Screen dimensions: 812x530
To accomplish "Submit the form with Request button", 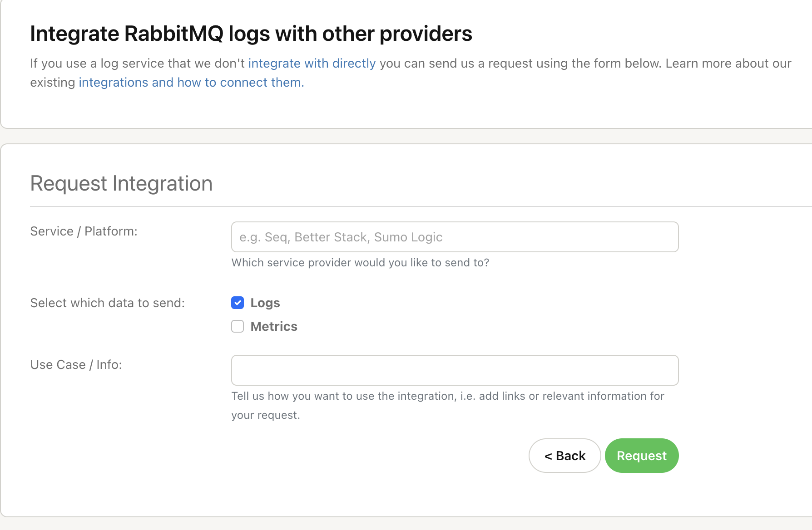I will click(641, 456).
